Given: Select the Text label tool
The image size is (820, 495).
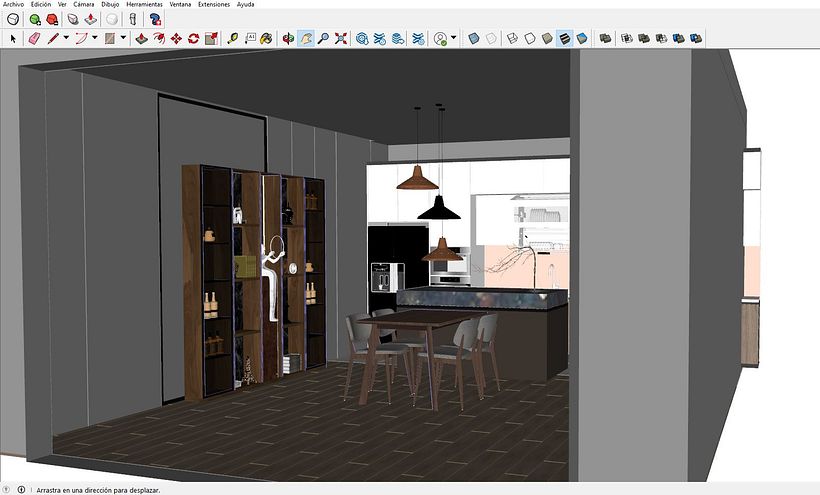Looking at the screenshot, I should (x=250, y=38).
